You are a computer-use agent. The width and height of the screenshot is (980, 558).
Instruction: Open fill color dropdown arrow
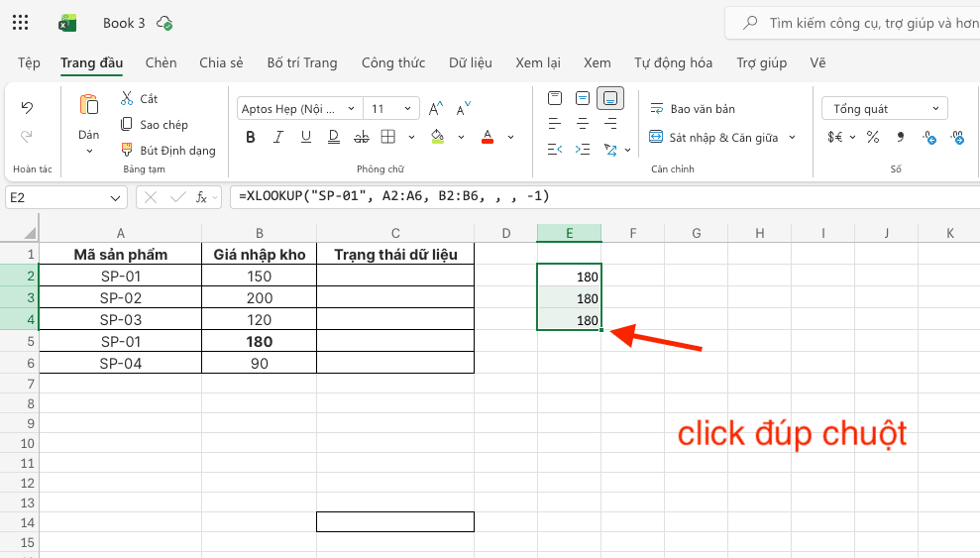click(461, 137)
